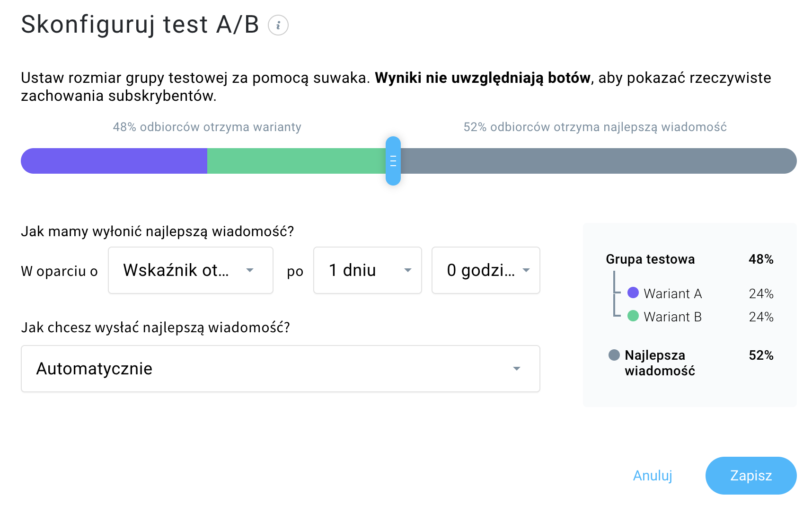This screenshot has height=514, width=812.
Task: Click the Wariant A legend label
Action: (x=672, y=294)
